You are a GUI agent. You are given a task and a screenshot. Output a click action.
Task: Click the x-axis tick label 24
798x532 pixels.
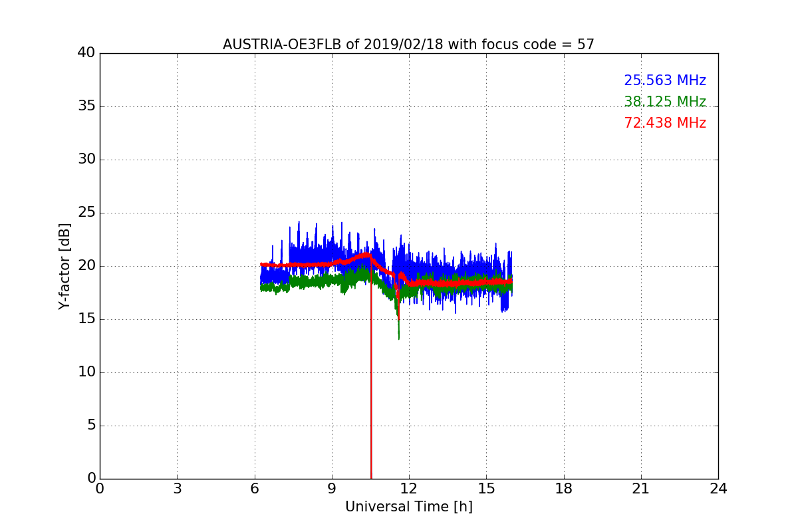point(718,489)
